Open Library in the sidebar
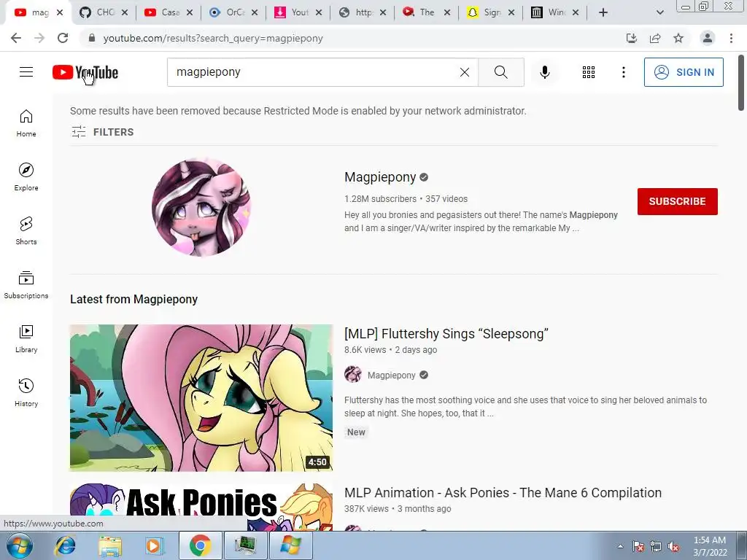747x560 pixels. (x=26, y=338)
